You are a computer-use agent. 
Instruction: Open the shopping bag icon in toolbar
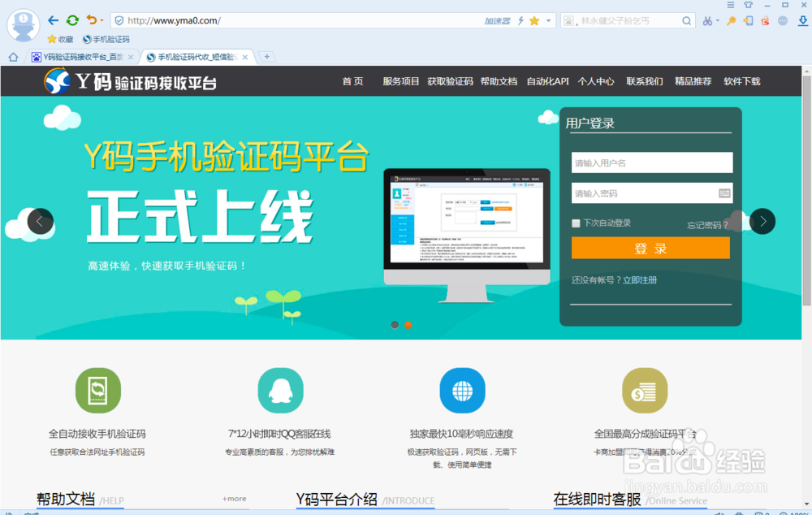coord(767,20)
